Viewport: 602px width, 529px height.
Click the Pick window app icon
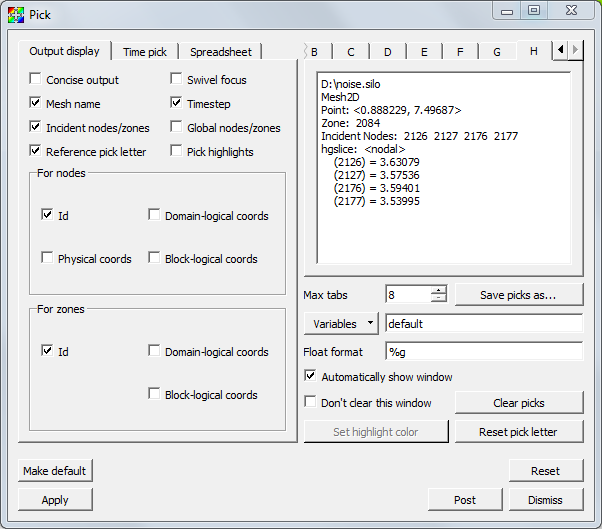tap(15, 15)
